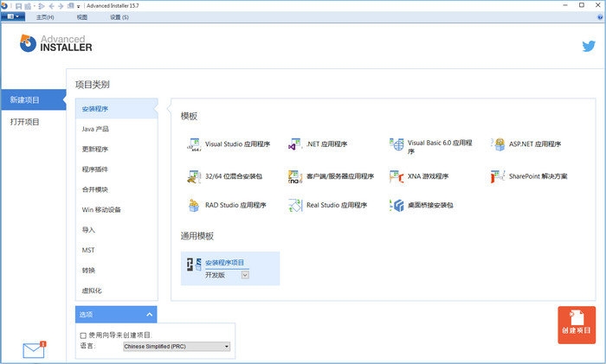
Task: Open the mail envelope notification icon
Action: pos(34,349)
